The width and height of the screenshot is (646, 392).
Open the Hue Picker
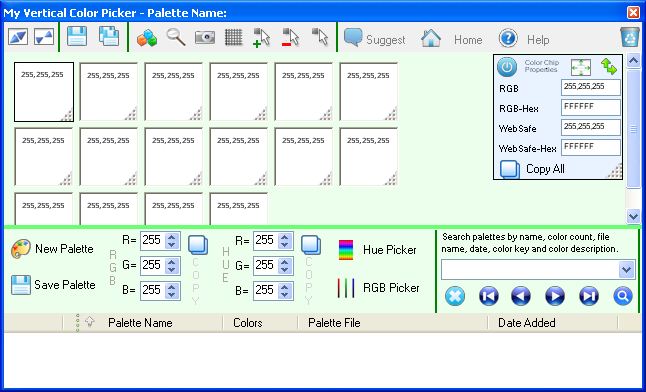pyautogui.click(x=377, y=250)
